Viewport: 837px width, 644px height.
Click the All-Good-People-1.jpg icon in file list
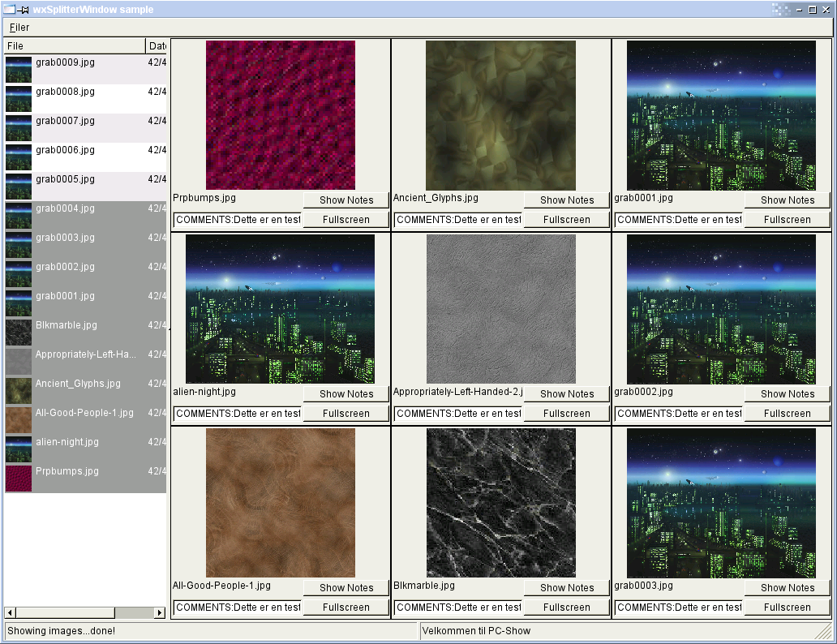(x=19, y=419)
